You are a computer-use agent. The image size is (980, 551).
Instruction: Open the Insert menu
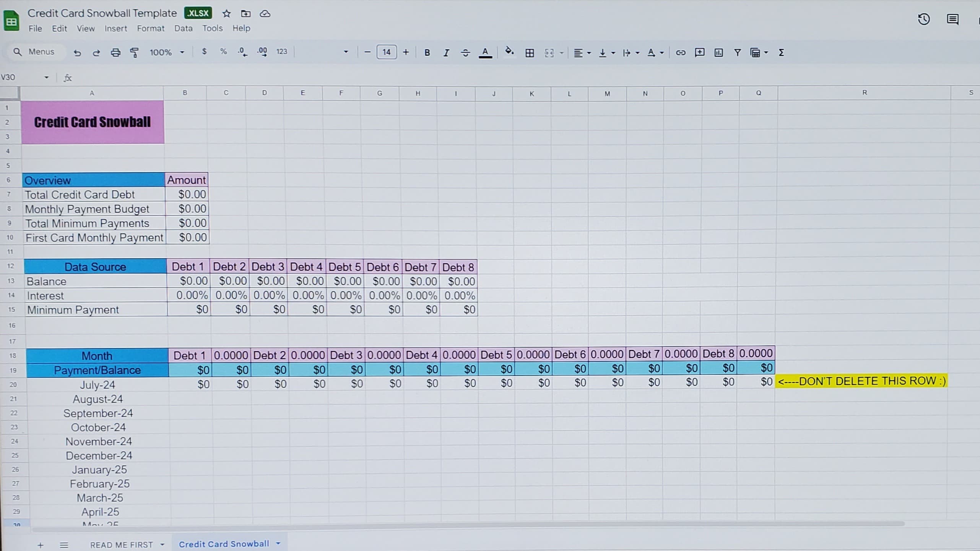pos(115,29)
